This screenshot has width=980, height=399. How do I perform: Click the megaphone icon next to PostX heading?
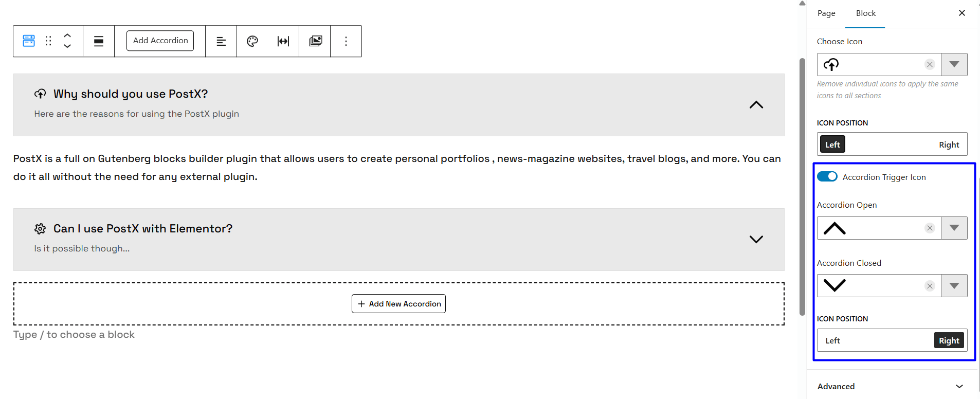pos(40,94)
